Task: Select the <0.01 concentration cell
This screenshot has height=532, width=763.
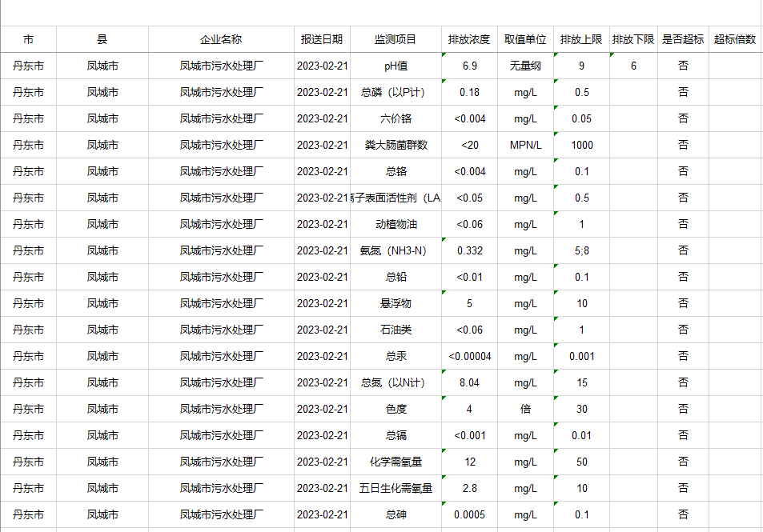Action: tap(469, 277)
